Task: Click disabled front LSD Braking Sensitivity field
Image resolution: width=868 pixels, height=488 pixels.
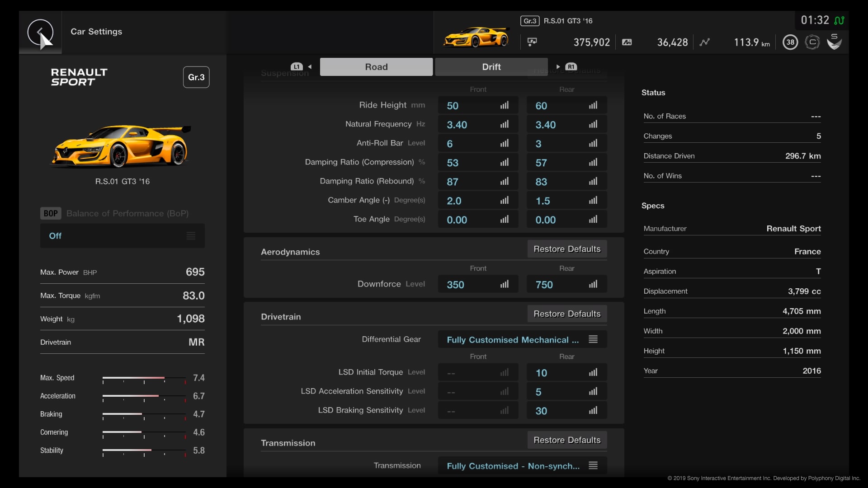Action: (x=478, y=411)
